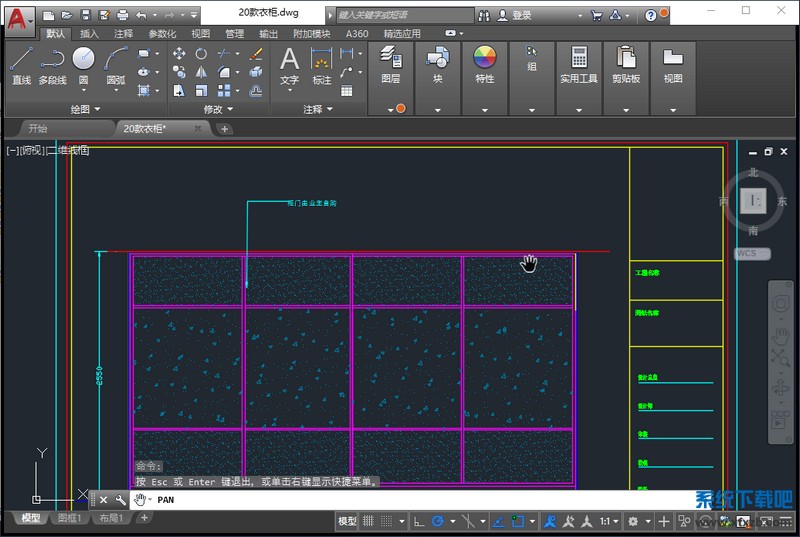The height and width of the screenshot is (537, 800).
Task: Select the Line (直线) drawing tool
Action: [x=21, y=60]
